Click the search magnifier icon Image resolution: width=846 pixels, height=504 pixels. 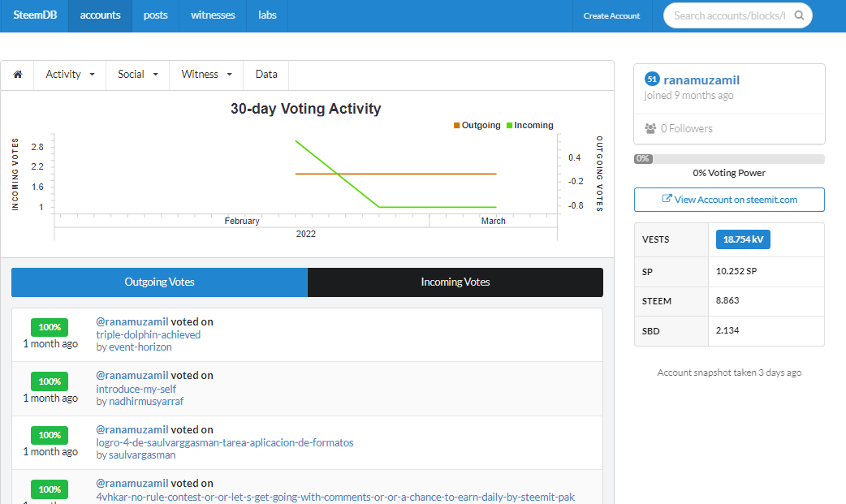(799, 15)
